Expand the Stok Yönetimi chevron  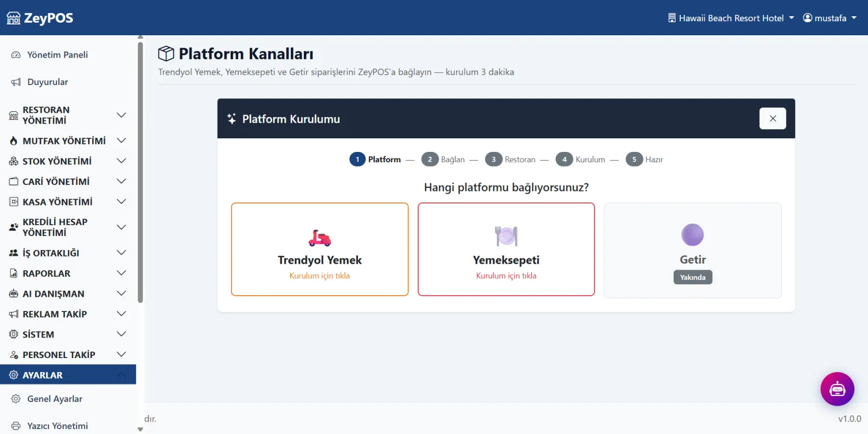122,161
